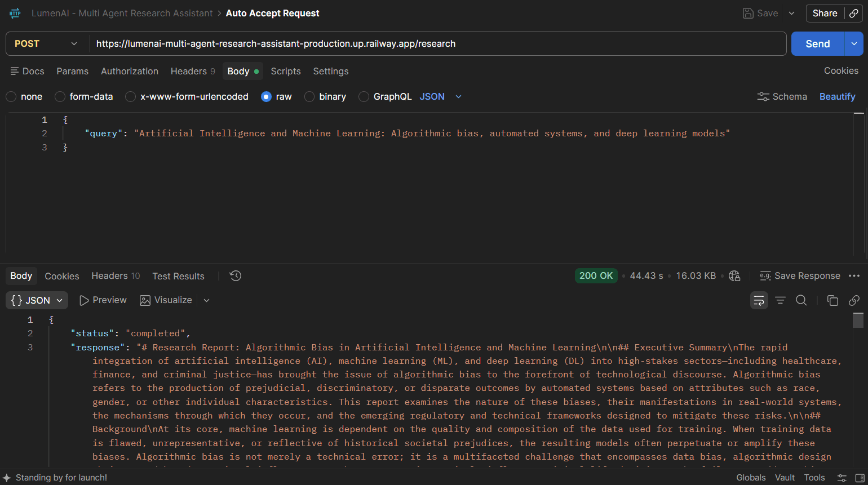Switch response to Visualize view

pyautogui.click(x=166, y=300)
